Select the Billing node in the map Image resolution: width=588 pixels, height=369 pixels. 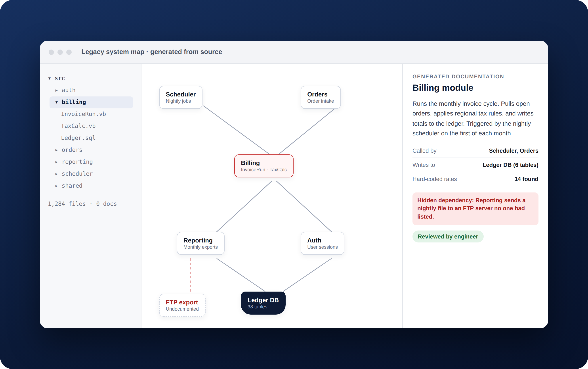point(264,166)
